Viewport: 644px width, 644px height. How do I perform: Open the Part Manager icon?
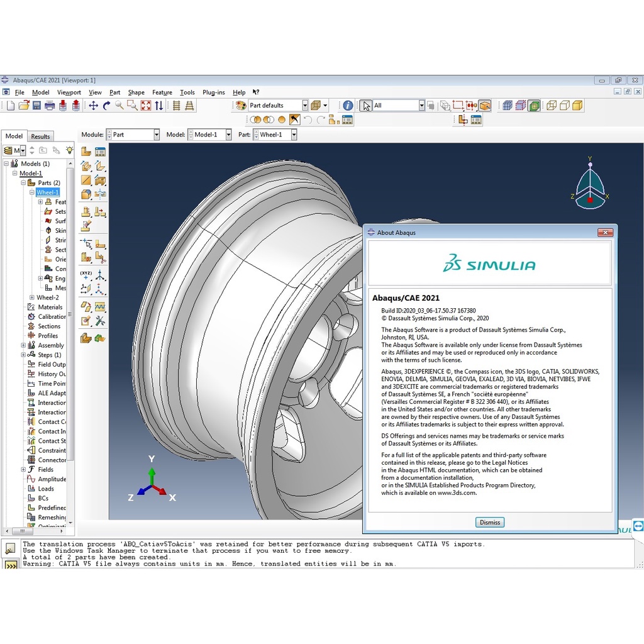pos(100,152)
